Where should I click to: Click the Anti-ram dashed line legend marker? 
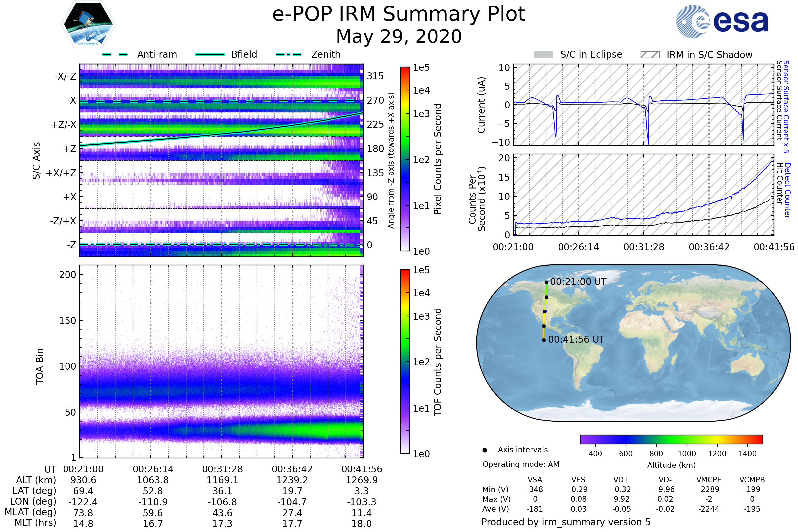pos(115,54)
